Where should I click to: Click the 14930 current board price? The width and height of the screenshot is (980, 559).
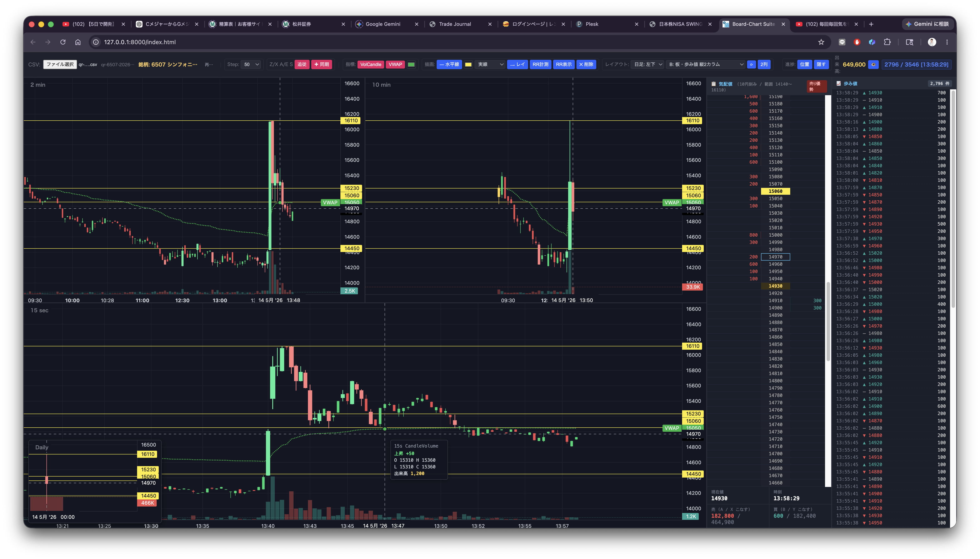click(775, 286)
